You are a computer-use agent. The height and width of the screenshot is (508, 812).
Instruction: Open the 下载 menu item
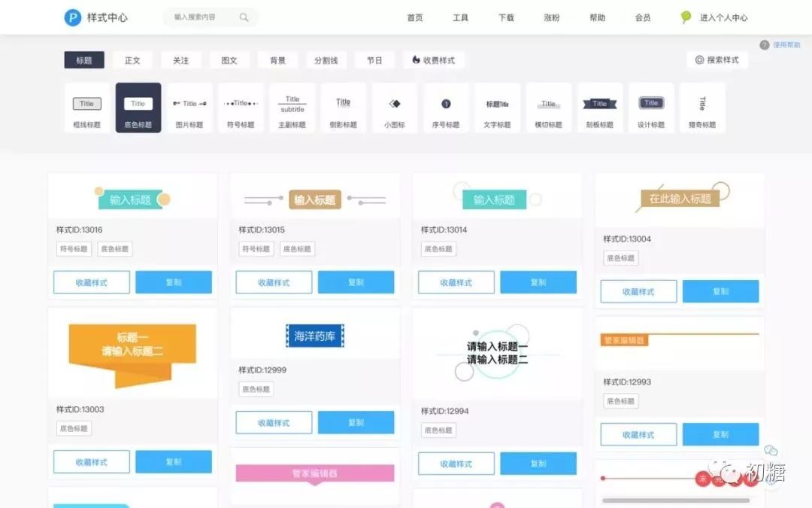[x=505, y=17]
